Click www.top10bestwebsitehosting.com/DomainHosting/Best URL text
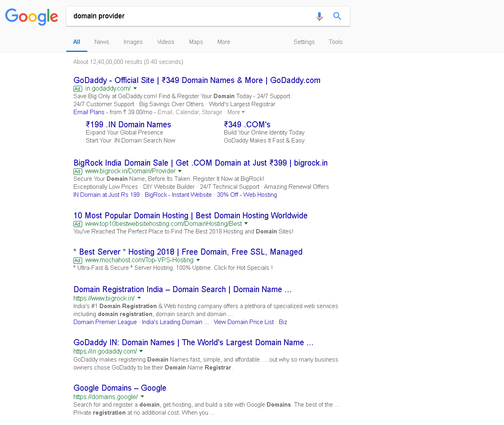504x425 pixels. point(164,223)
